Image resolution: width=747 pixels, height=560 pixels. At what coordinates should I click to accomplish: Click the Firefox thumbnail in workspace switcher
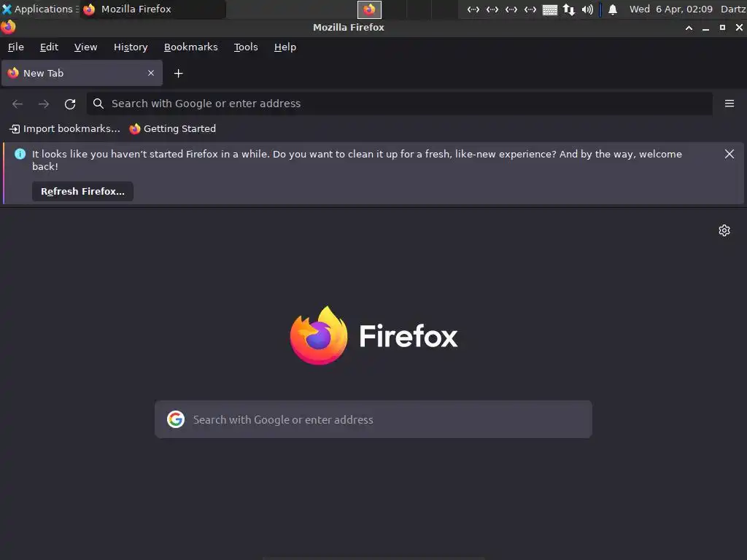click(369, 9)
